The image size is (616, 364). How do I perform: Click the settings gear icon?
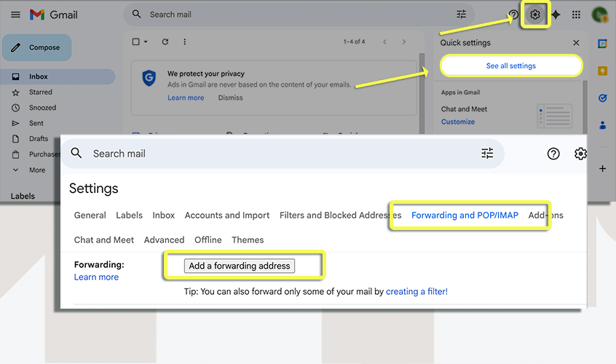535,15
